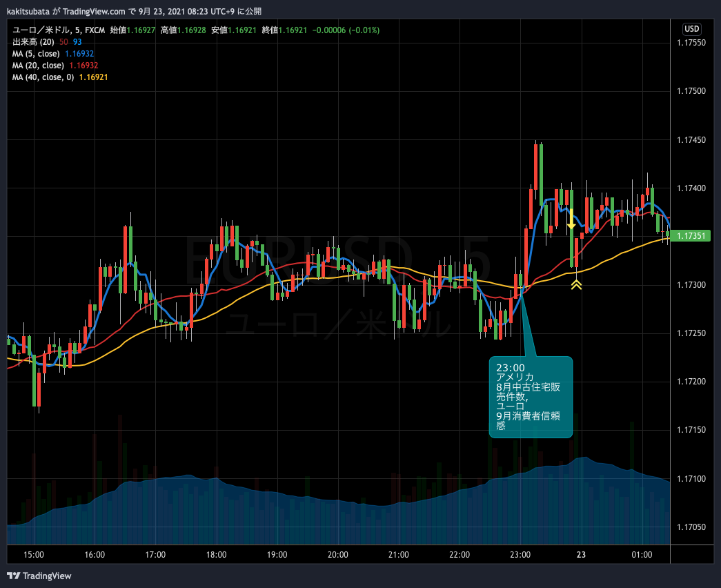The height and width of the screenshot is (588, 721).
Task: Click the 1.17400 price axis label
Action: pos(691,188)
